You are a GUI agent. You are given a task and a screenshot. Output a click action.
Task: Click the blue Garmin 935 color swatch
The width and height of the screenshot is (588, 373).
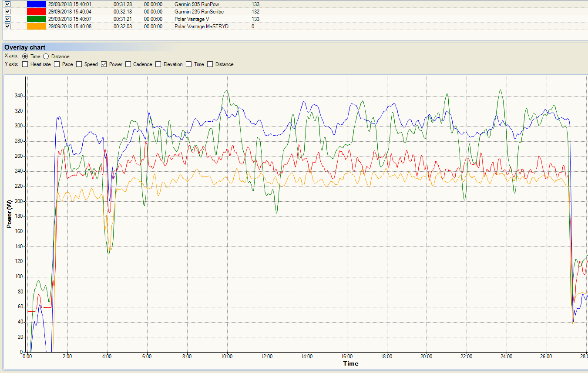point(36,4)
